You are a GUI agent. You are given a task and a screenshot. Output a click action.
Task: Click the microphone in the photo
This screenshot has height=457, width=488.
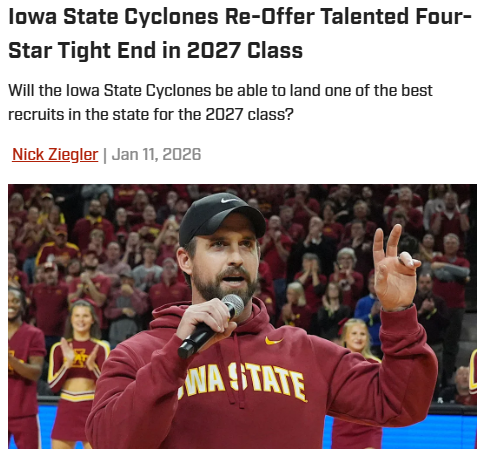click(211, 326)
